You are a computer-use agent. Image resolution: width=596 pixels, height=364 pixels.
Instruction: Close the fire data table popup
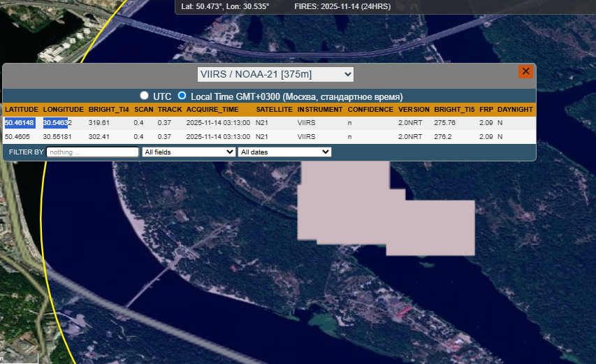(525, 71)
